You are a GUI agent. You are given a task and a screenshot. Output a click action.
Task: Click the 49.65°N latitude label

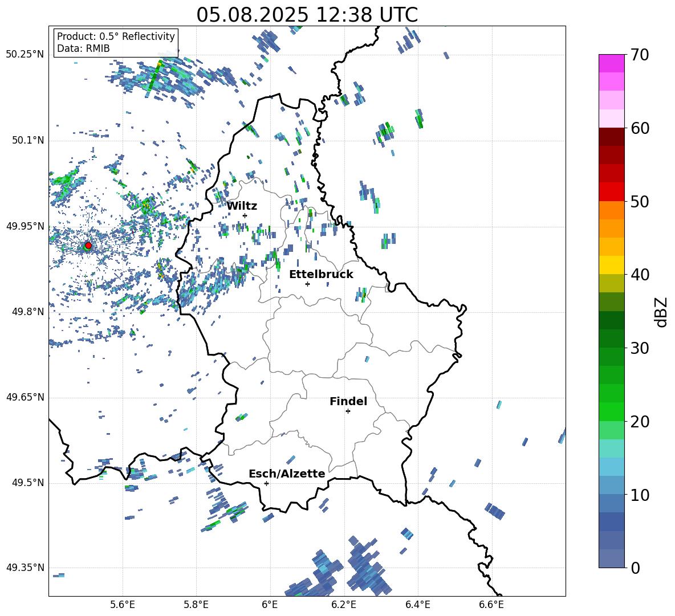[25, 397]
